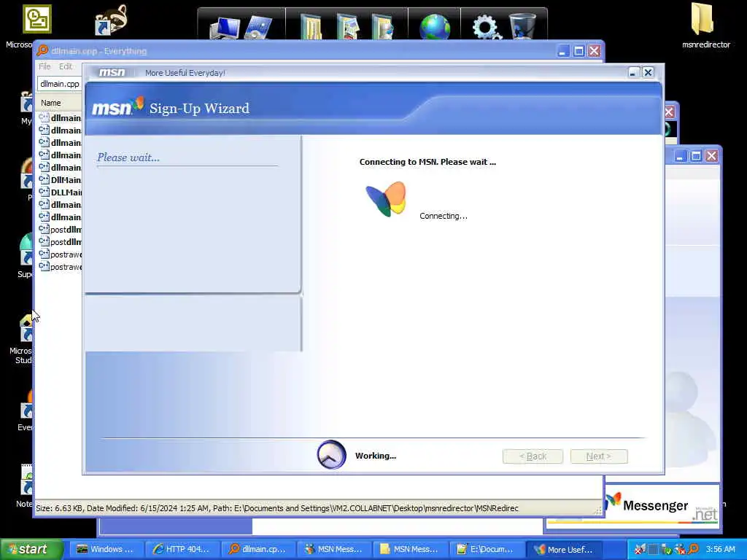
Task: Open the Microsoft Outlook desktop icon
Action: tap(36, 18)
